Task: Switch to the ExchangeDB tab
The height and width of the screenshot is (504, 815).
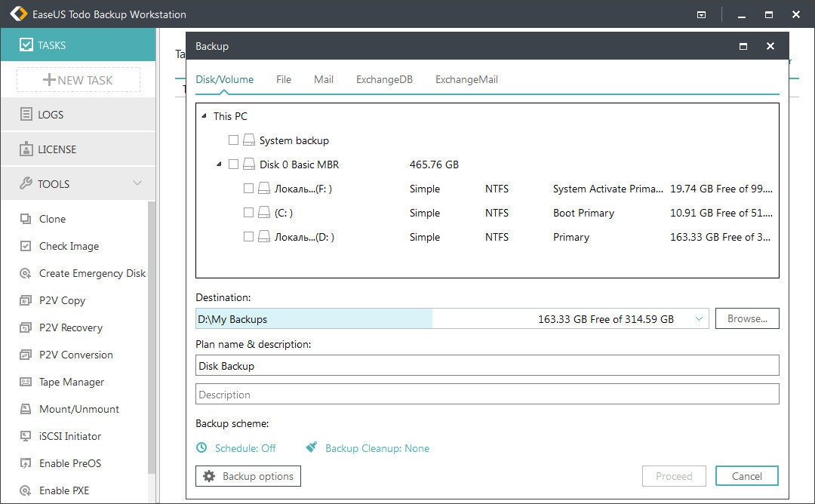Action: pos(384,79)
